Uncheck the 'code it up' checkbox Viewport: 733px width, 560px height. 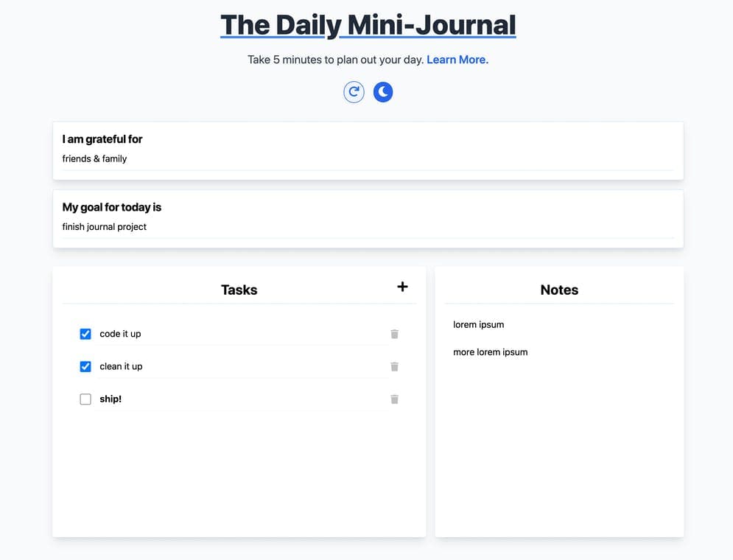pyautogui.click(x=85, y=334)
